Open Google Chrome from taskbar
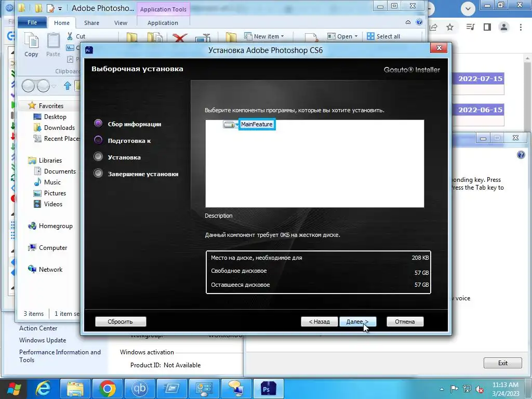The image size is (532, 399). tap(108, 389)
